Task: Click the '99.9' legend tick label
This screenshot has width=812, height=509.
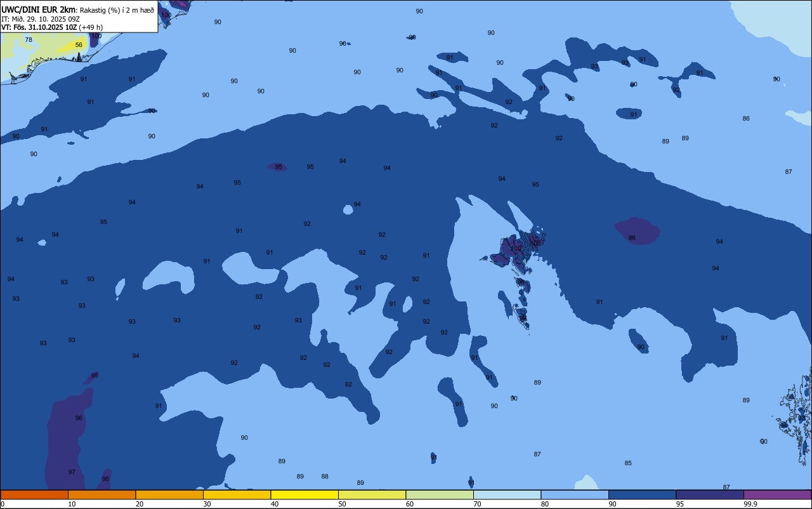Action: click(750, 504)
